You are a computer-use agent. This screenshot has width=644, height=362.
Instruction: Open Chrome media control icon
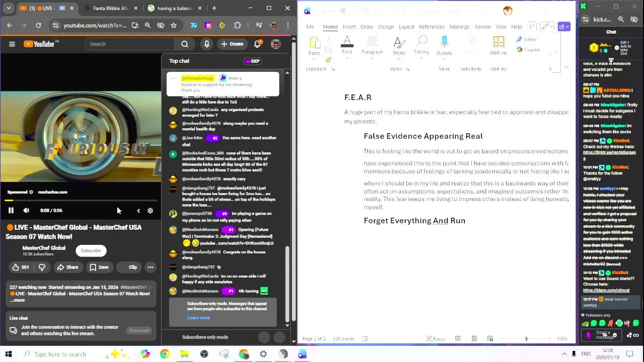tap(259, 25)
